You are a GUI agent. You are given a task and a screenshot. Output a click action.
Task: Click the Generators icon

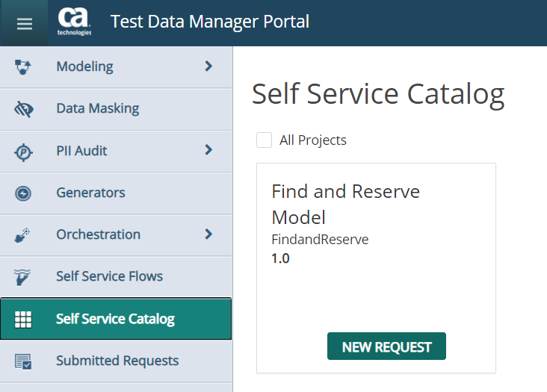[23, 193]
